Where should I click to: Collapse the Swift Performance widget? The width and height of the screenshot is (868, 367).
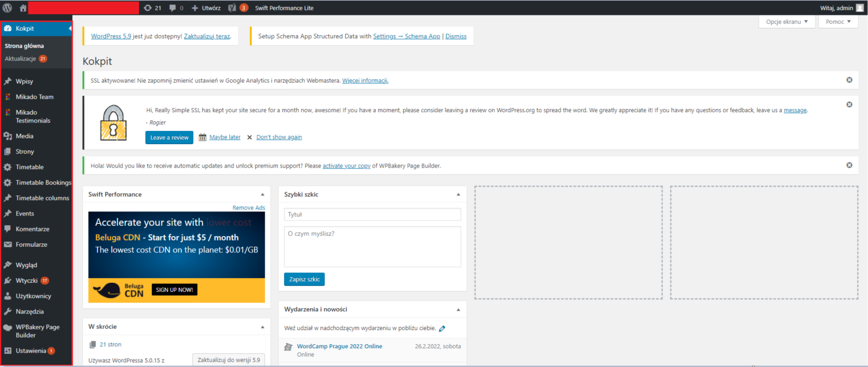click(x=262, y=194)
